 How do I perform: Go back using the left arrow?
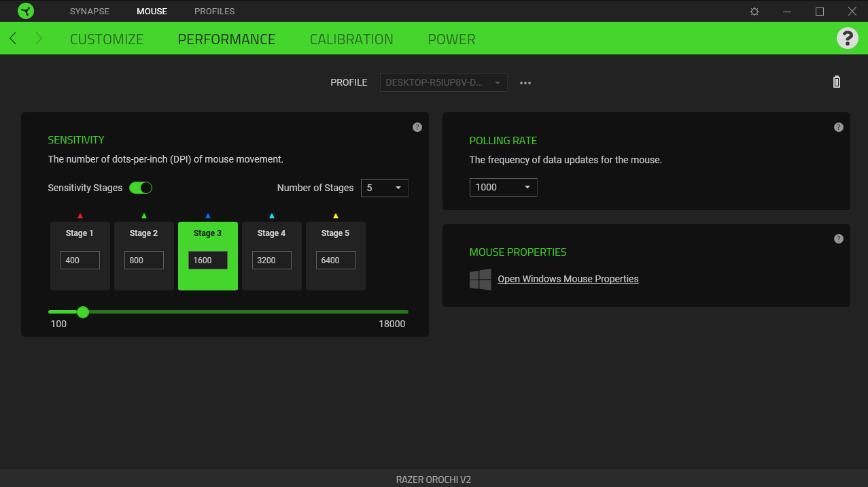coord(13,39)
